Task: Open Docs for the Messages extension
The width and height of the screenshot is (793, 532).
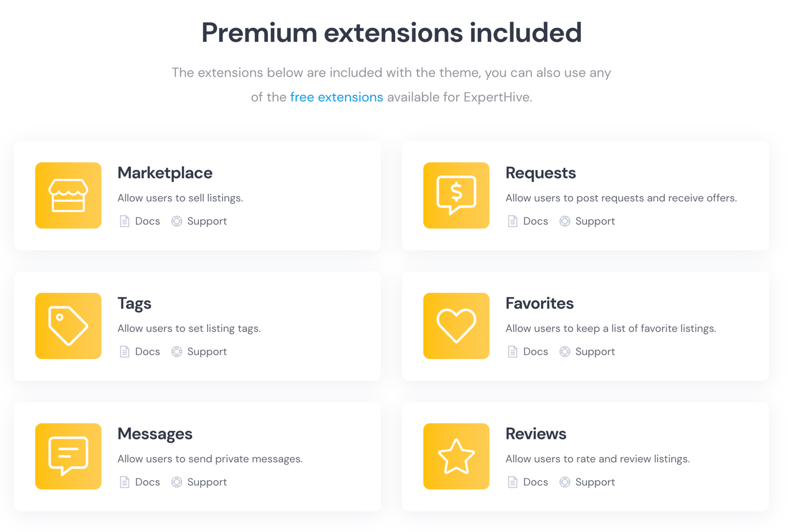Action: (x=140, y=483)
